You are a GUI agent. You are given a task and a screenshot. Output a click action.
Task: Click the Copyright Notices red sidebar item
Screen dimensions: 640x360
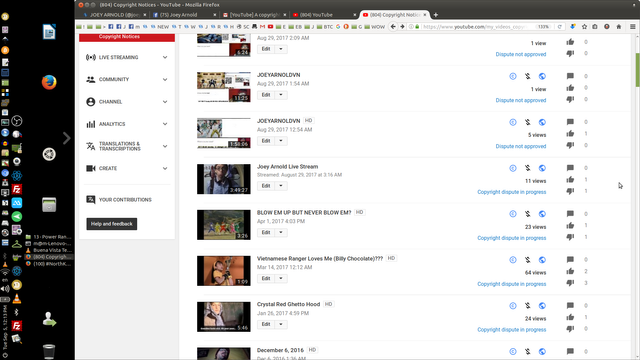(x=127, y=37)
